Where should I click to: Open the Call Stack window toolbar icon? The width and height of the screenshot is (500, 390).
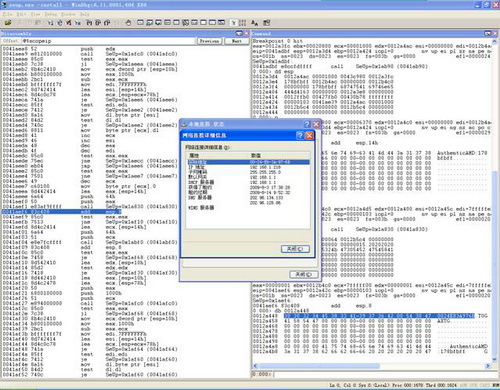(185, 23)
